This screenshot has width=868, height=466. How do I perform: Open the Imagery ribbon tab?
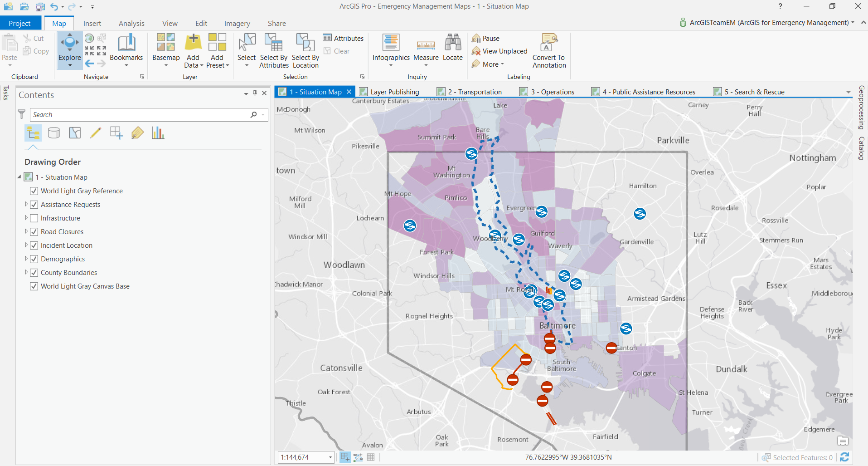(237, 23)
